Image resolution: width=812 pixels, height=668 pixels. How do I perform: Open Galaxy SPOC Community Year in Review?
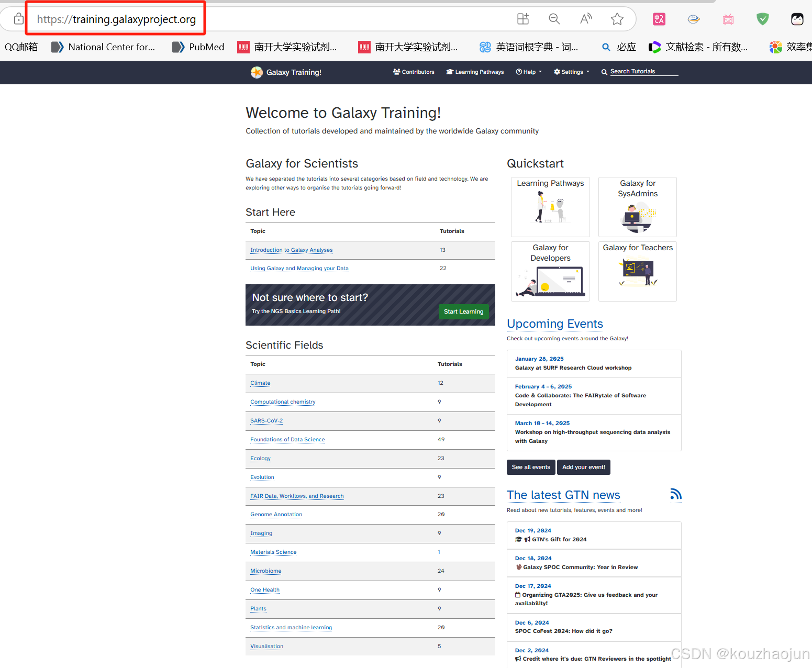coord(594,563)
